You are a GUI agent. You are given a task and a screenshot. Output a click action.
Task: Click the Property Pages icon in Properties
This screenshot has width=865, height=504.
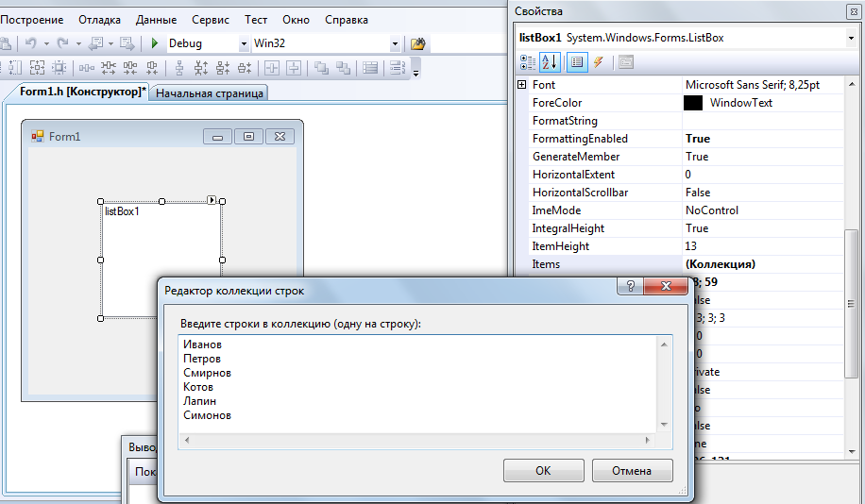pos(625,61)
